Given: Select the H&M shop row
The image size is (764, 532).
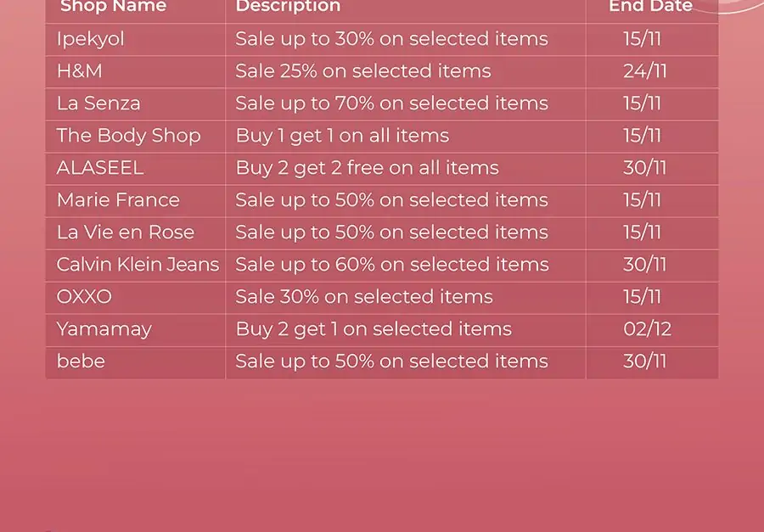Looking at the screenshot, I should [x=381, y=71].
